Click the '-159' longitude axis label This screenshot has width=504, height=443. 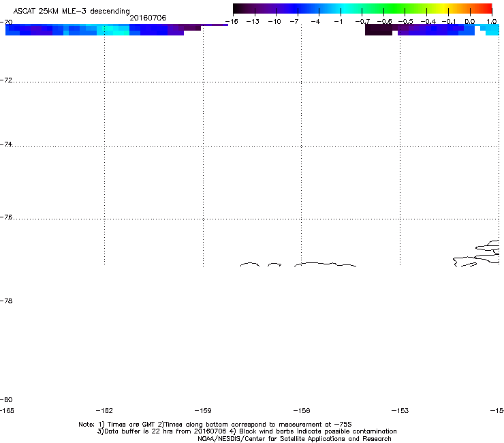[x=203, y=410]
